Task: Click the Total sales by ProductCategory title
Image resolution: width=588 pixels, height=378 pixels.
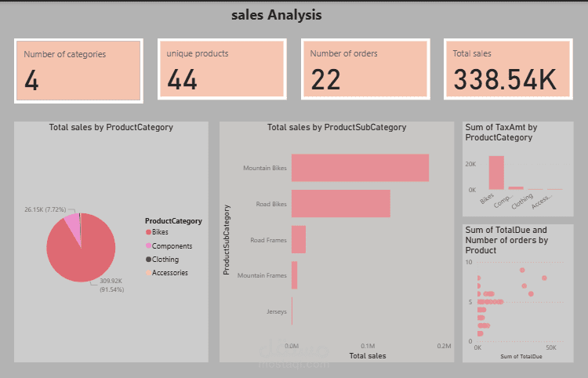Action: point(111,128)
